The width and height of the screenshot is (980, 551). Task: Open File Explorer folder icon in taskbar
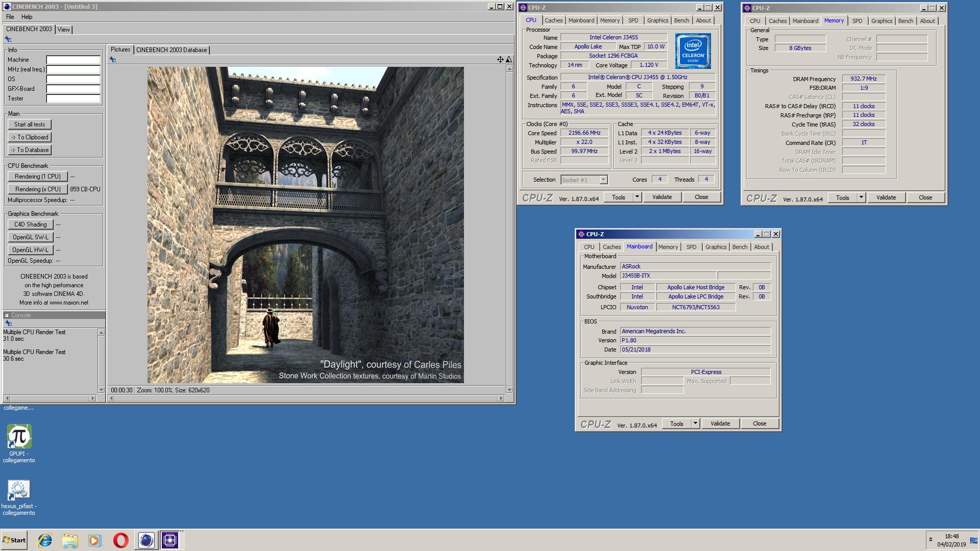click(x=70, y=540)
